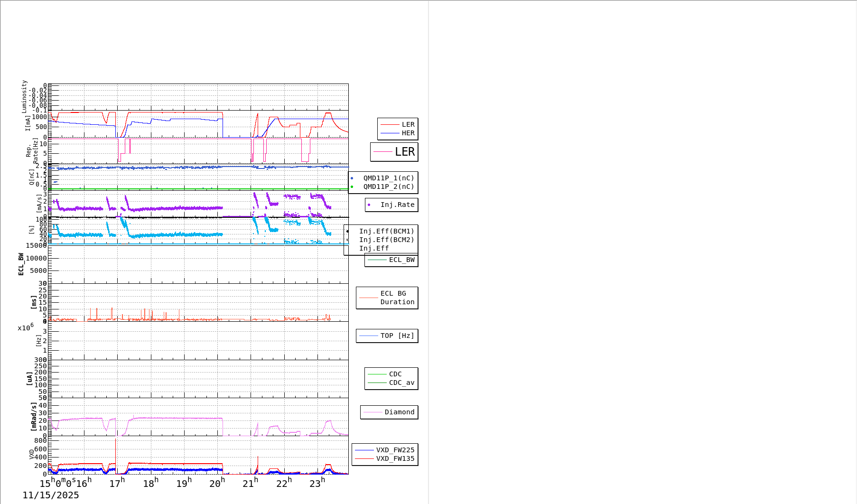857x504 pixels.
Task: Click the large LER repetition-rate legend box
Action: (x=394, y=152)
